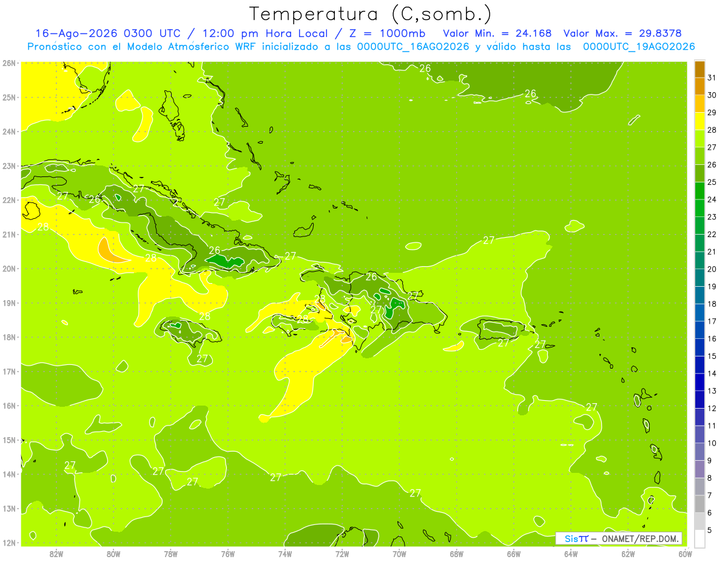This screenshot has width=728, height=562.
Task: Click the '16N' latitude axis label
Action: pos(9,406)
